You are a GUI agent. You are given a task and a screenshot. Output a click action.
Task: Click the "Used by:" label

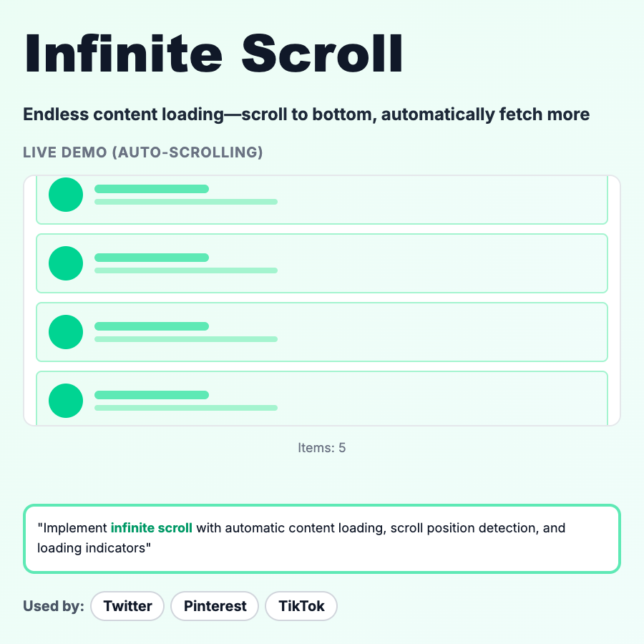[54, 606]
